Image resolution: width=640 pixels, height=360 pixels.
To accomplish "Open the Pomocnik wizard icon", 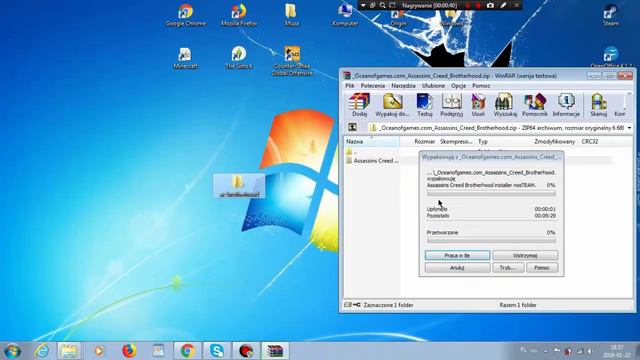I will pyautogui.click(x=535, y=105).
